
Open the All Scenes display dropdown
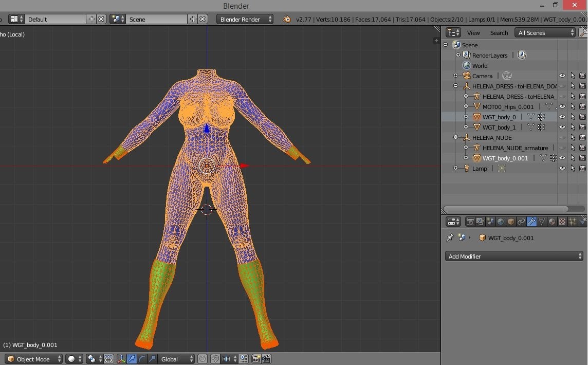tap(545, 32)
